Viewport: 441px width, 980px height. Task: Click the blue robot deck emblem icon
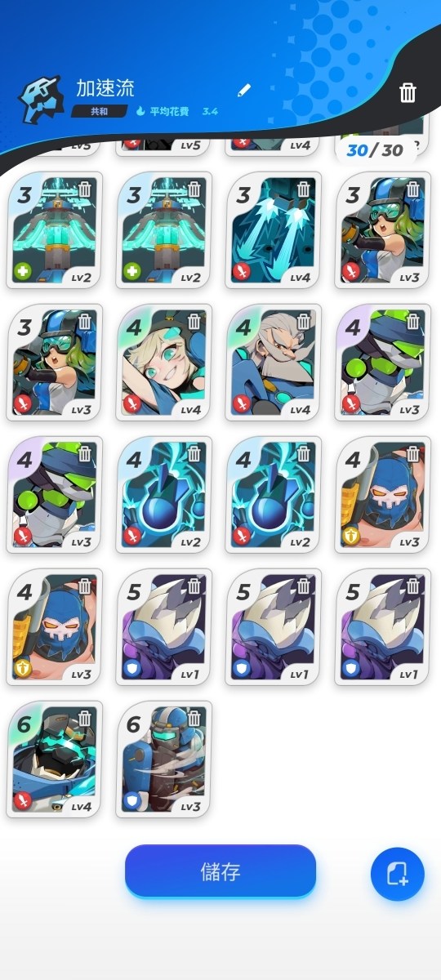pyautogui.click(x=41, y=99)
